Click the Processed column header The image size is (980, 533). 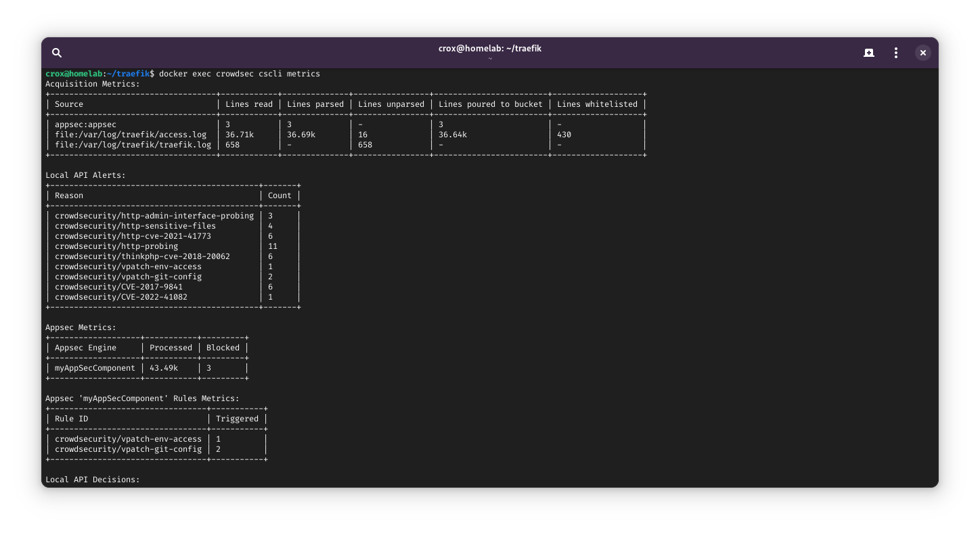pos(171,348)
